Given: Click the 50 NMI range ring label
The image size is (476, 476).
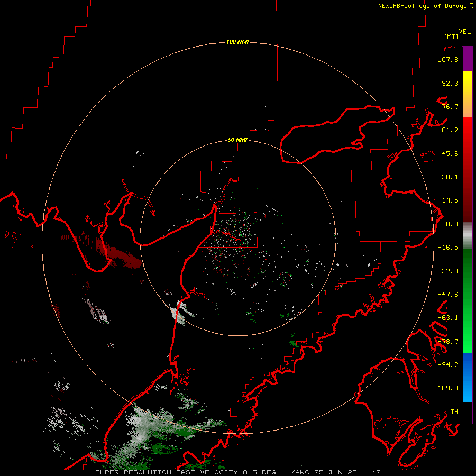Looking at the screenshot, I should click(237, 140).
